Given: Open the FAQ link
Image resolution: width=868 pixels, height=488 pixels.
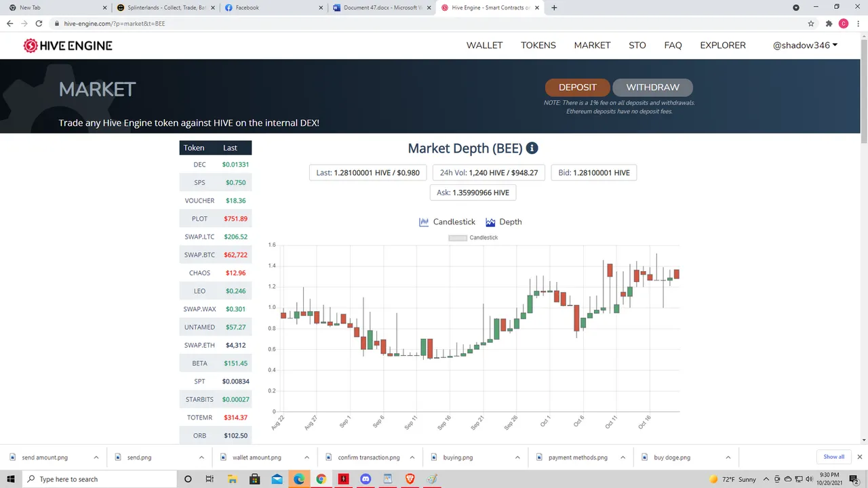Looking at the screenshot, I should pos(673,45).
